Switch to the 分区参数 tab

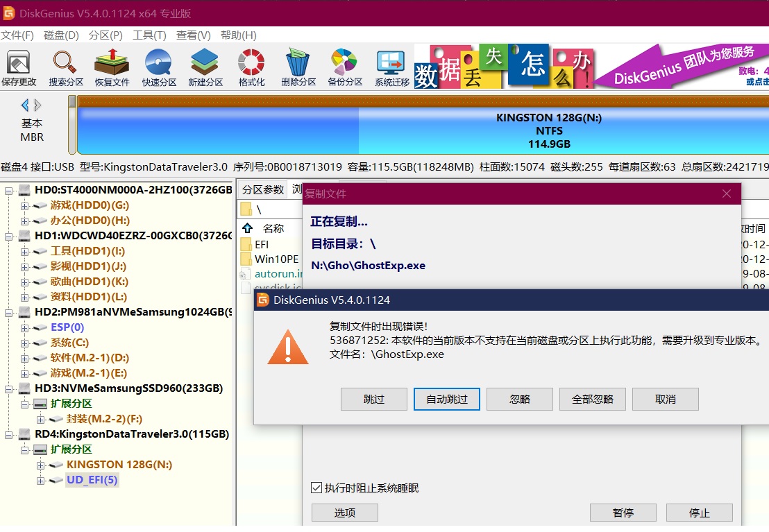(x=263, y=190)
